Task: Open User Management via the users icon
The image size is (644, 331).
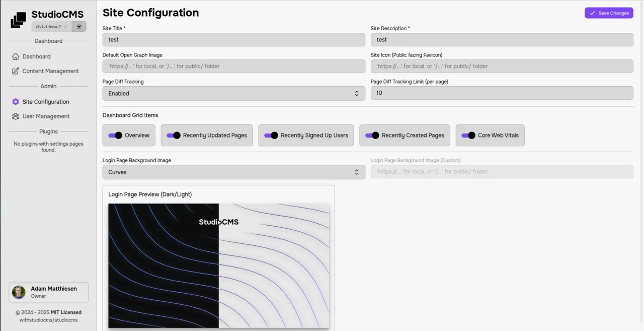Action: click(16, 116)
